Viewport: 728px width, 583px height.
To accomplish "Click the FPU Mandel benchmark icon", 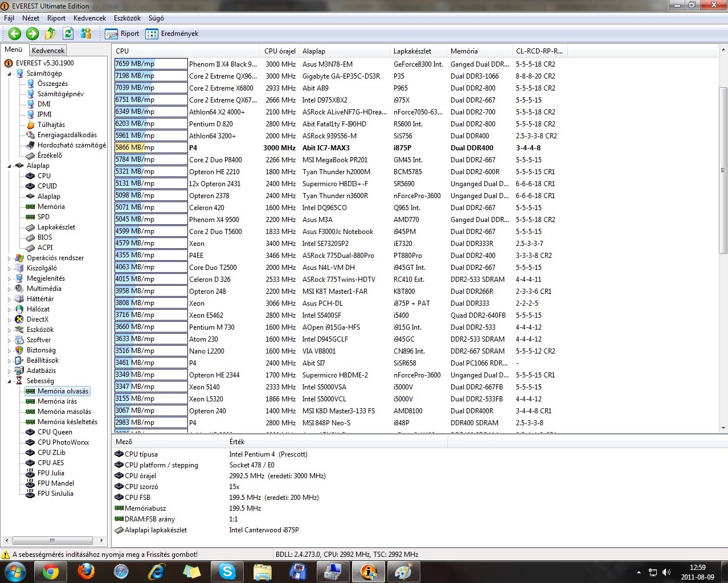I will point(30,483).
